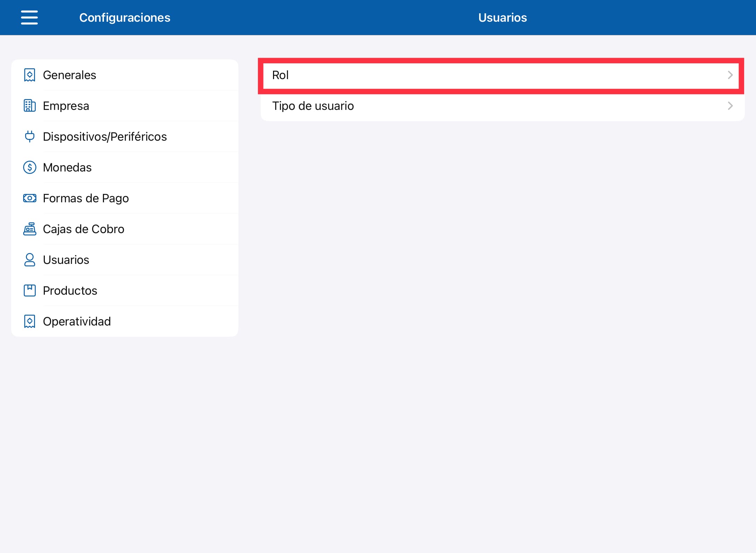Click the Dispositivos/Periféricos plug icon
Viewport: 756px width, 553px height.
pos(30,136)
